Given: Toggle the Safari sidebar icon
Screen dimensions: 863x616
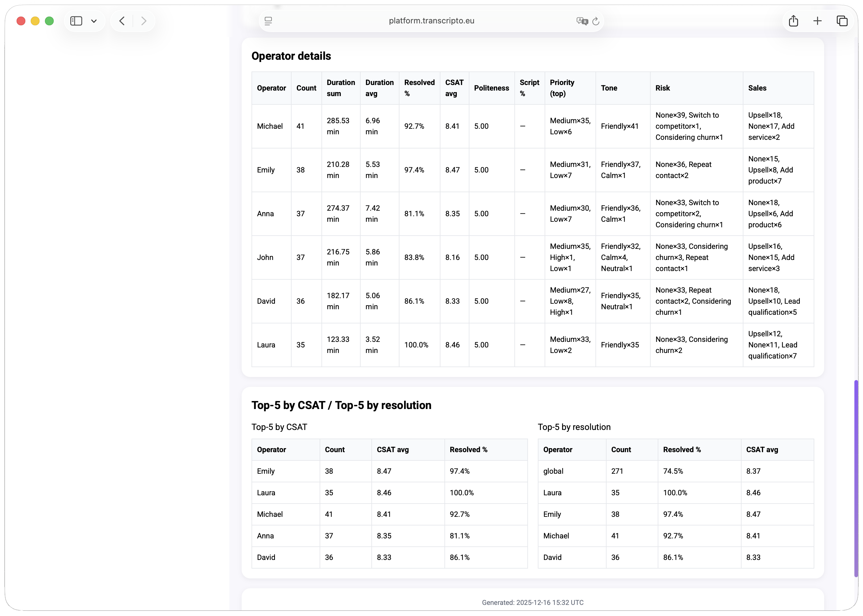Looking at the screenshot, I should (x=76, y=21).
